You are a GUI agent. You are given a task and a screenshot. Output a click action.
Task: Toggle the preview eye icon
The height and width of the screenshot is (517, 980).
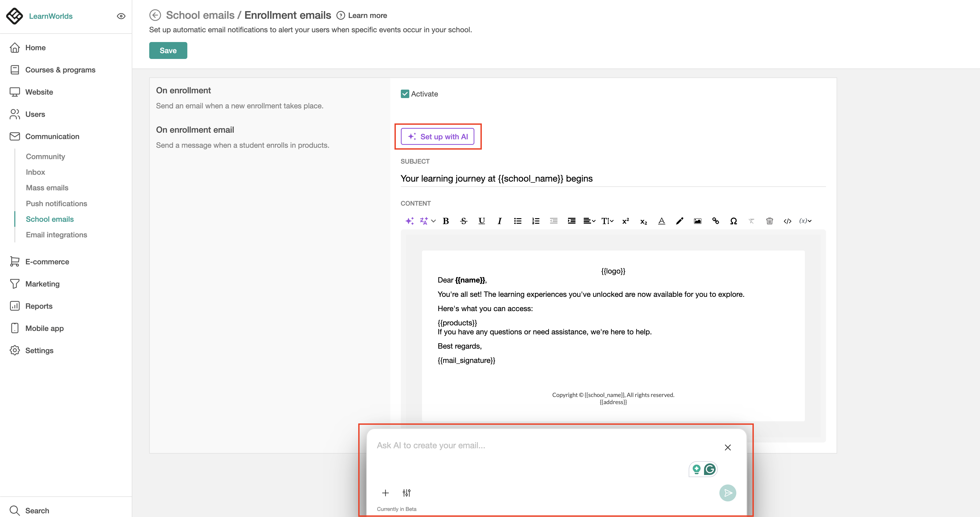pos(121,16)
